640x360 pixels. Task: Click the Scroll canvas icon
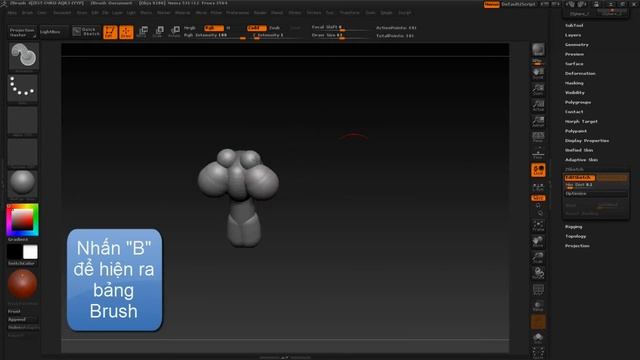(538, 73)
